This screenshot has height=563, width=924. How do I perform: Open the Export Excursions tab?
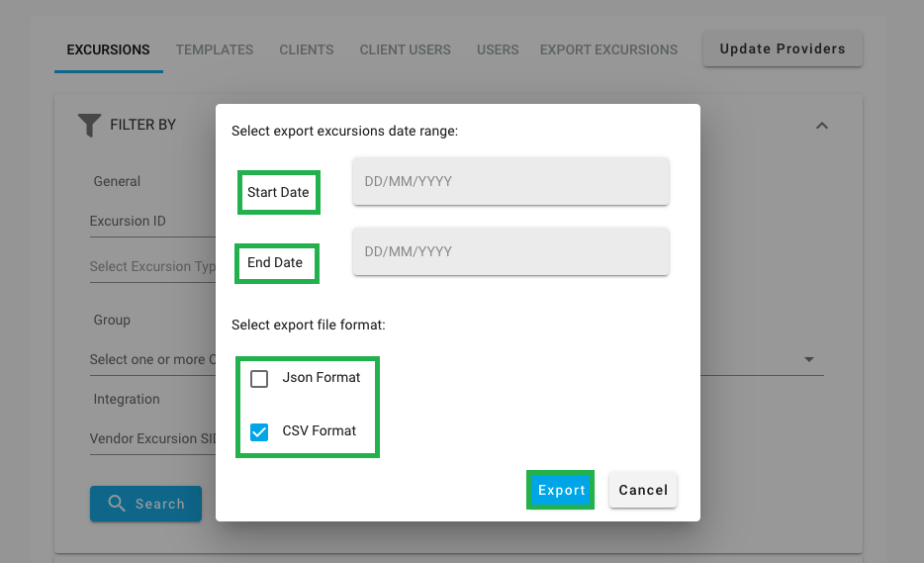[608, 50]
